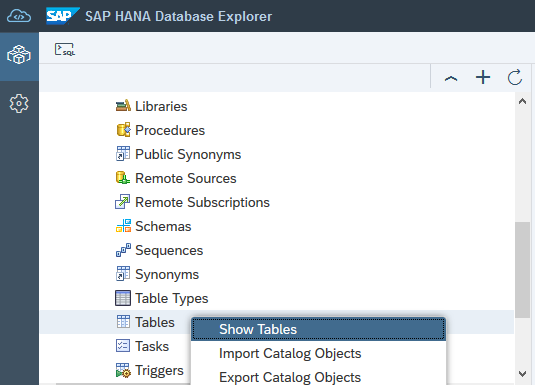This screenshot has width=535, height=385.
Task: Select Remote Subscriptions in the catalog
Action: coord(202,203)
